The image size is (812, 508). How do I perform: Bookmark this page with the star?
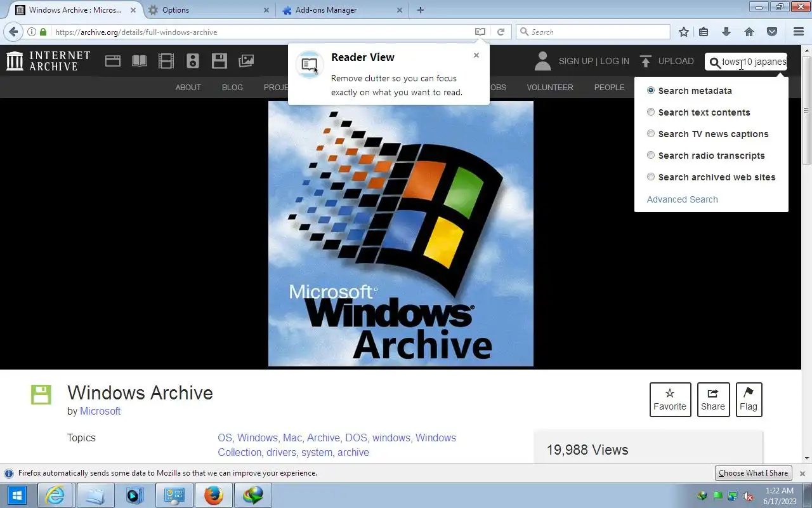683,32
